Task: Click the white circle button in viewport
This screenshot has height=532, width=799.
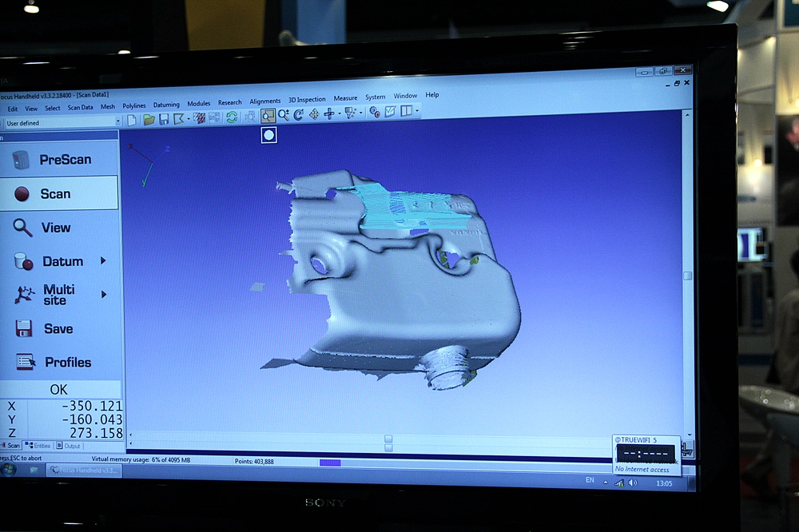Action: [x=269, y=135]
